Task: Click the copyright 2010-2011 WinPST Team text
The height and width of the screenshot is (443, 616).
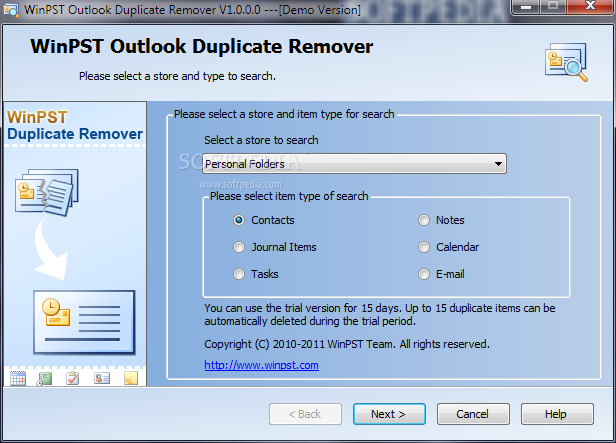Action: [347, 344]
